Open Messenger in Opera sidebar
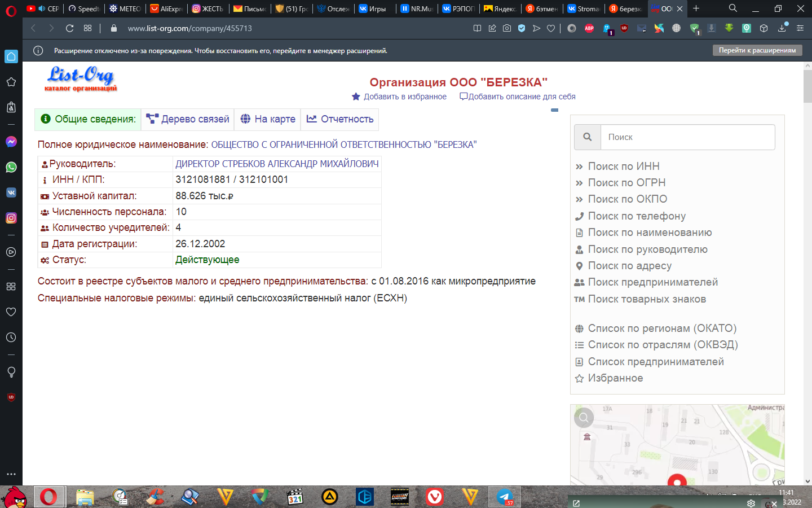 11,142
